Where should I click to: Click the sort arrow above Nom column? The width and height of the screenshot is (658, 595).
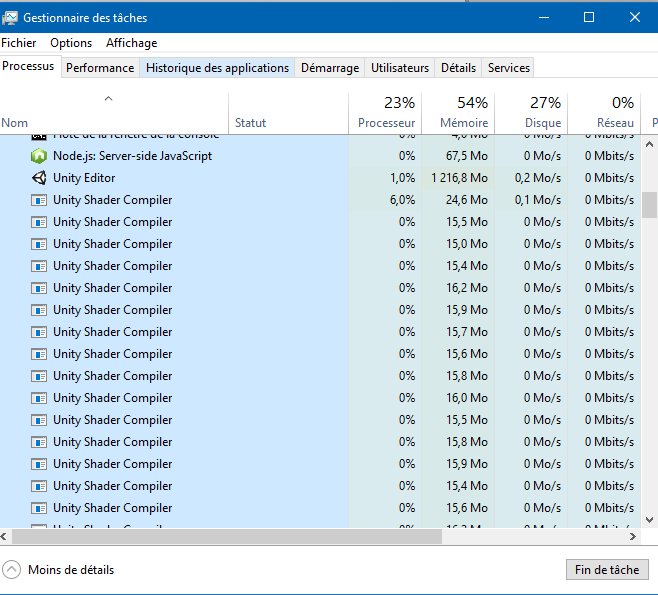(108, 99)
